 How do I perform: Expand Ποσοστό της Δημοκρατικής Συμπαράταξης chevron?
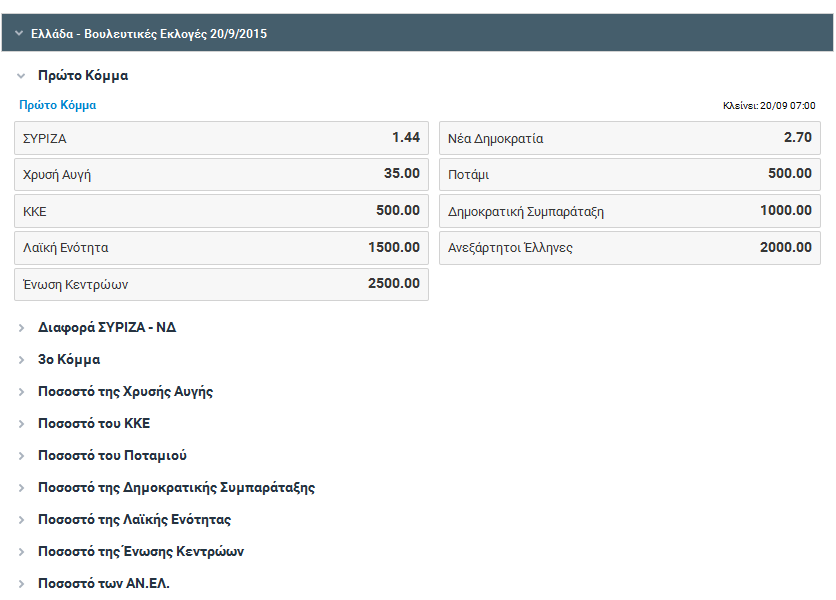click(21, 487)
